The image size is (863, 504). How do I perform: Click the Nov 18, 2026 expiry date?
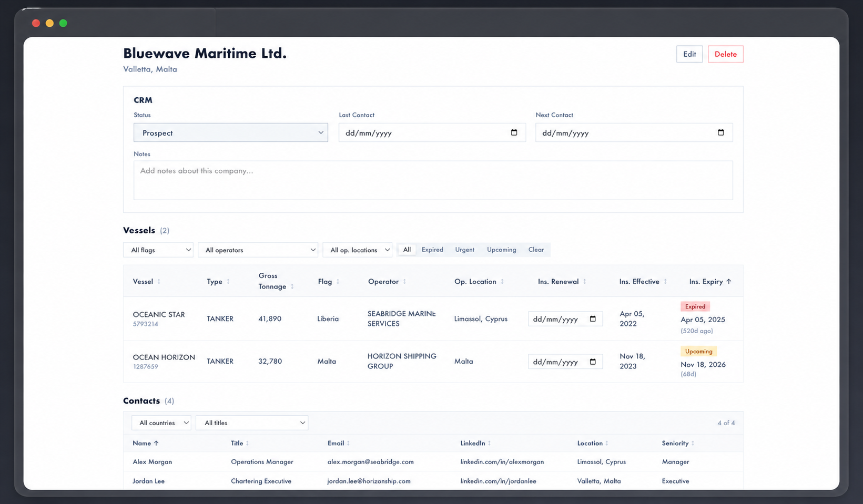(x=703, y=364)
